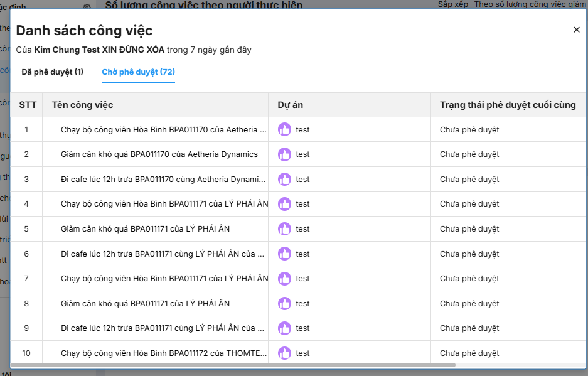Open the row 7 task Chạy bộ công viên BPA011171

click(x=164, y=279)
